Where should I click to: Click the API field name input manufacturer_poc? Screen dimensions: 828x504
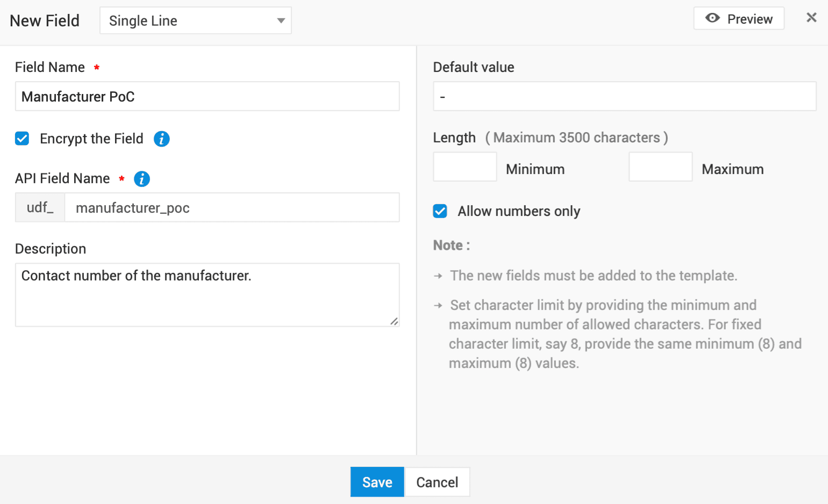tap(231, 208)
